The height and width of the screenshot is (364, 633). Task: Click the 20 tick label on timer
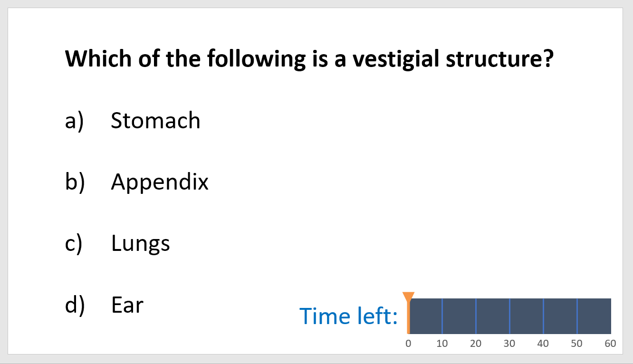pos(476,344)
